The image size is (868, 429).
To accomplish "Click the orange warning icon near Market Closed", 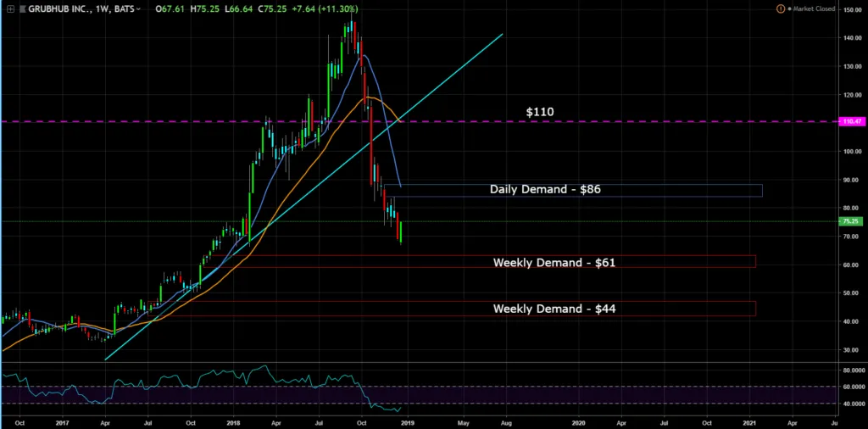I will [780, 9].
